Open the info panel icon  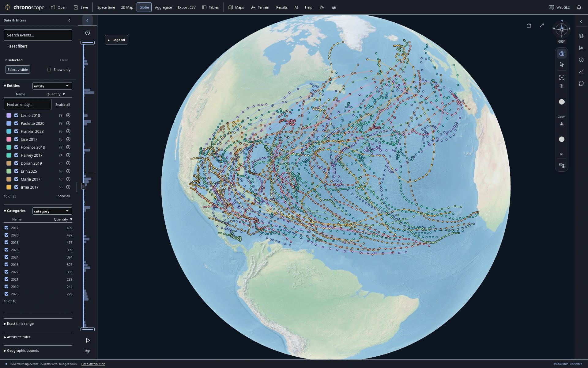581,60
